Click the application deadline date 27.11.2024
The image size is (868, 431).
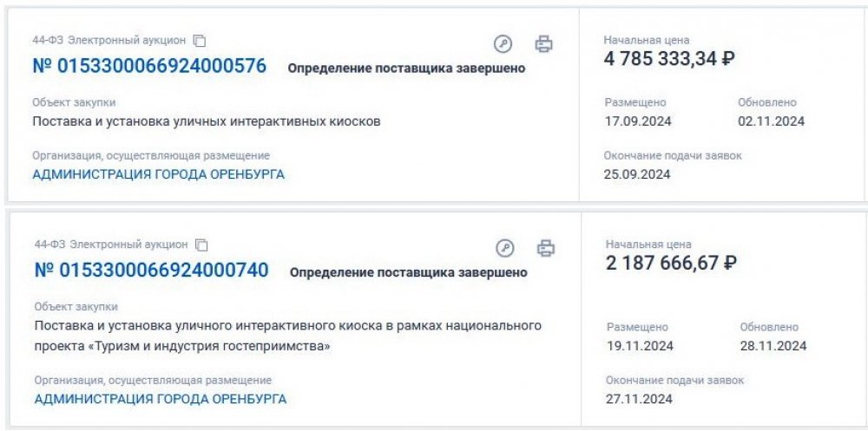[x=639, y=399]
